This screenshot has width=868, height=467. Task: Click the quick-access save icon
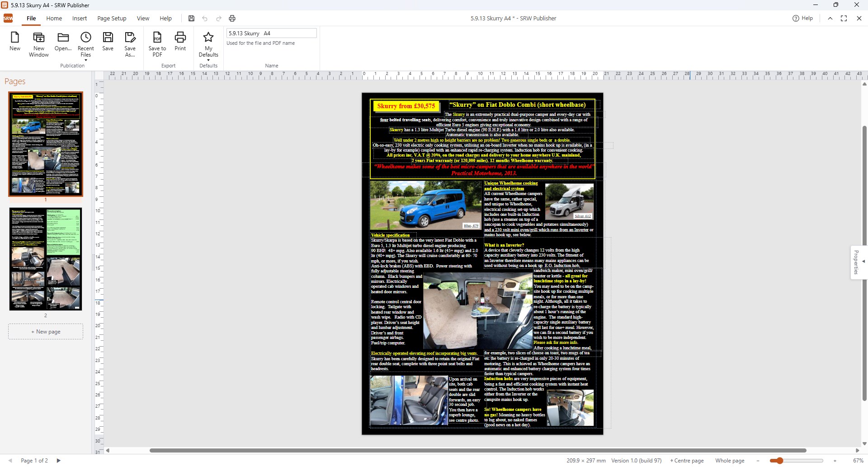(x=191, y=19)
